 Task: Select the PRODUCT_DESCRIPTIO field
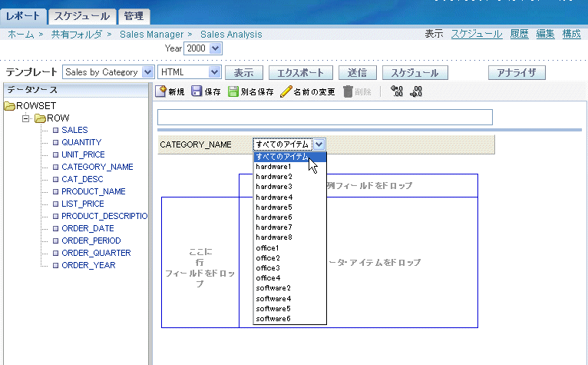(x=104, y=216)
